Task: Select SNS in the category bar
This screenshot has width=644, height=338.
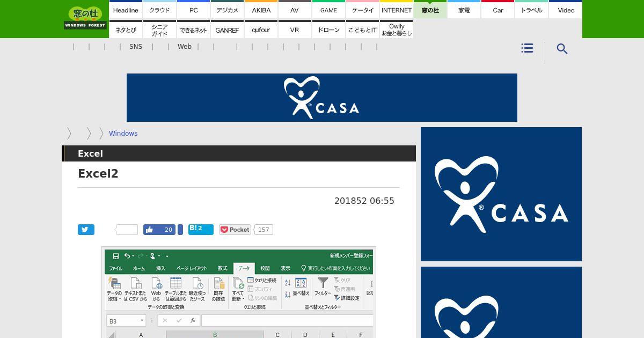Action: coord(136,47)
